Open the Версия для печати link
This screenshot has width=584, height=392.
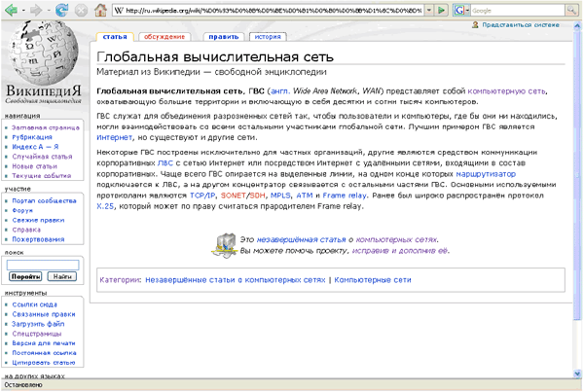(44, 343)
